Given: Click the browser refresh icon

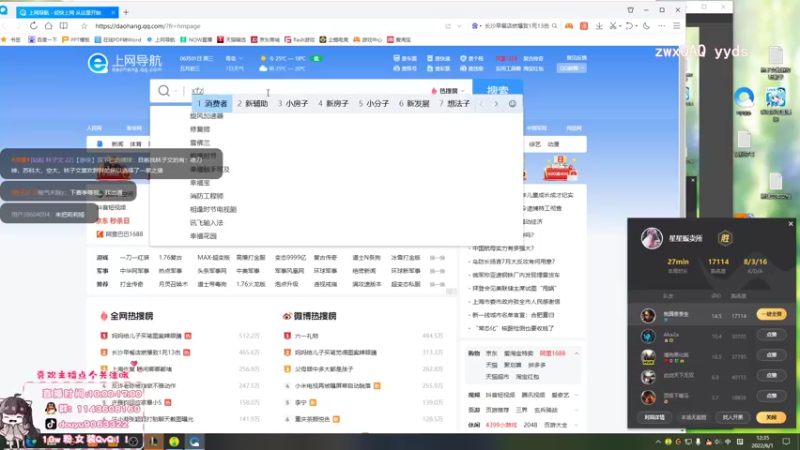Looking at the screenshot, I should click(x=33, y=26).
